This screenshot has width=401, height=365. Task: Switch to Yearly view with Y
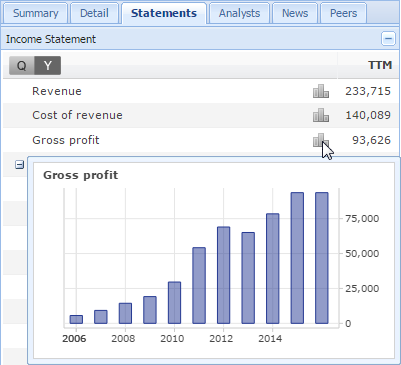point(48,65)
